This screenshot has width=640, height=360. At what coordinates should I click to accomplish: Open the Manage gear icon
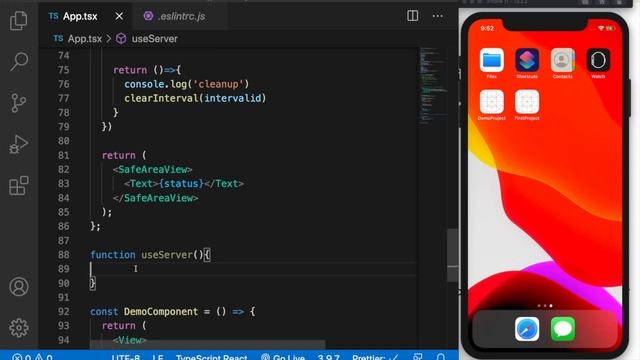19,327
